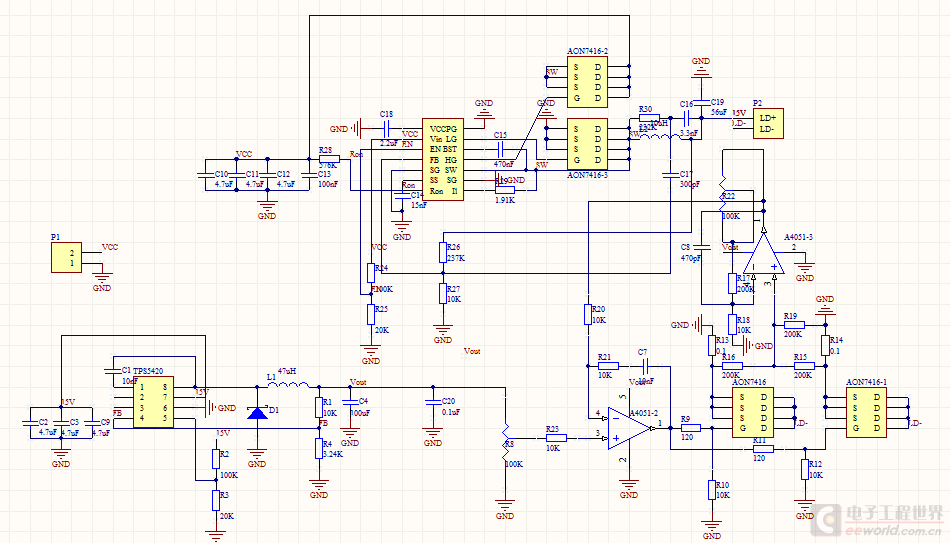
Task: Select the A4051-3 op-amp triangle
Action: coord(763,253)
